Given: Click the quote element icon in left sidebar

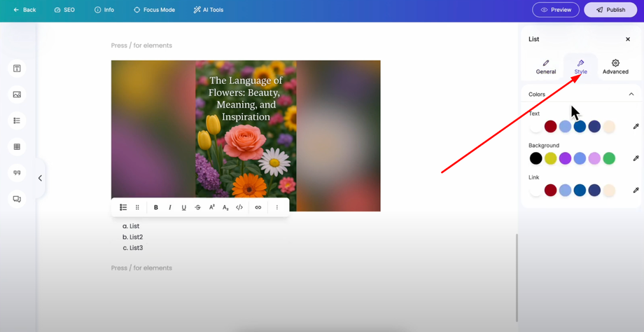Looking at the screenshot, I should click(17, 173).
